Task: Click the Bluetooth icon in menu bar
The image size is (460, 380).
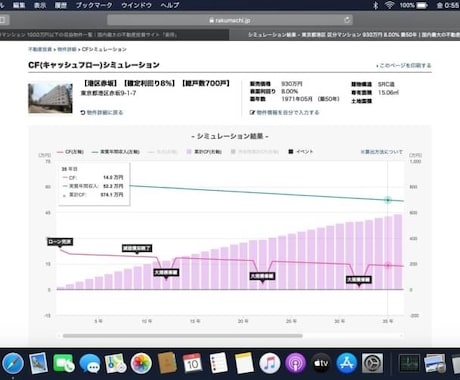Action: tap(376, 5)
